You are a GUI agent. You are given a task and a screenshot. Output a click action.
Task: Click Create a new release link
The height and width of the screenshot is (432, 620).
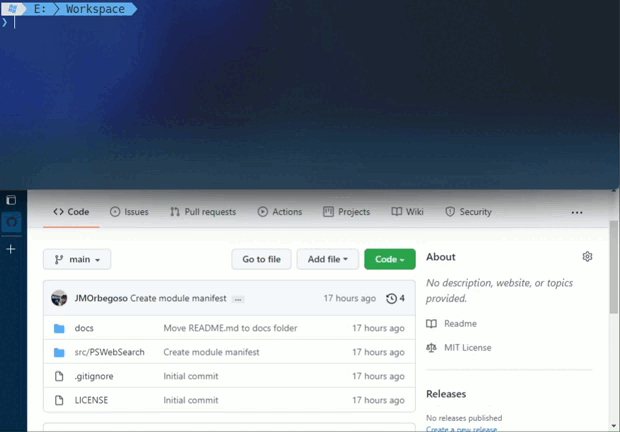click(x=461, y=429)
